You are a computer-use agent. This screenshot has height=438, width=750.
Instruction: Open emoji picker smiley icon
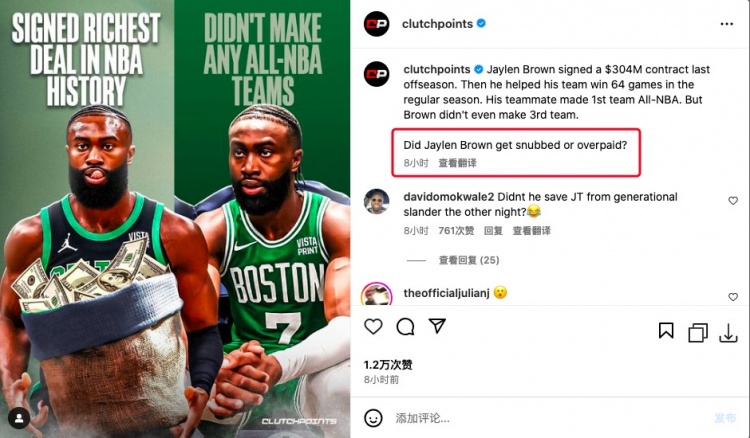373,418
